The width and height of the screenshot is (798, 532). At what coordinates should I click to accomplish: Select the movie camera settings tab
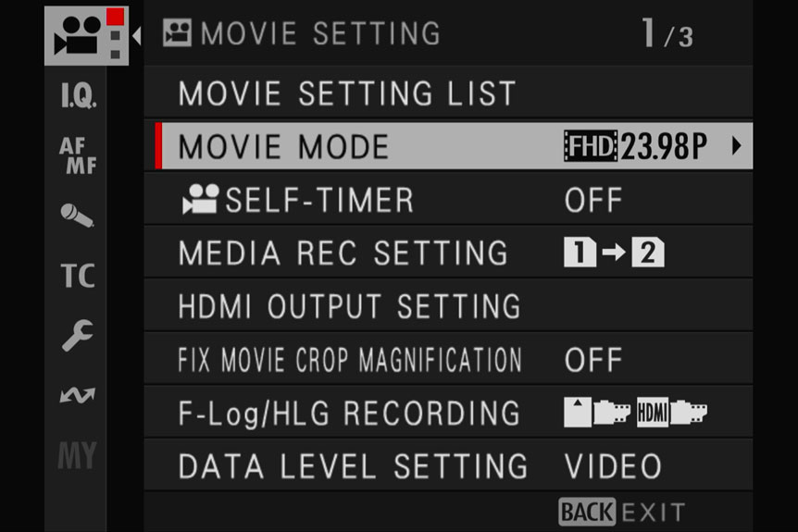tap(86, 35)
